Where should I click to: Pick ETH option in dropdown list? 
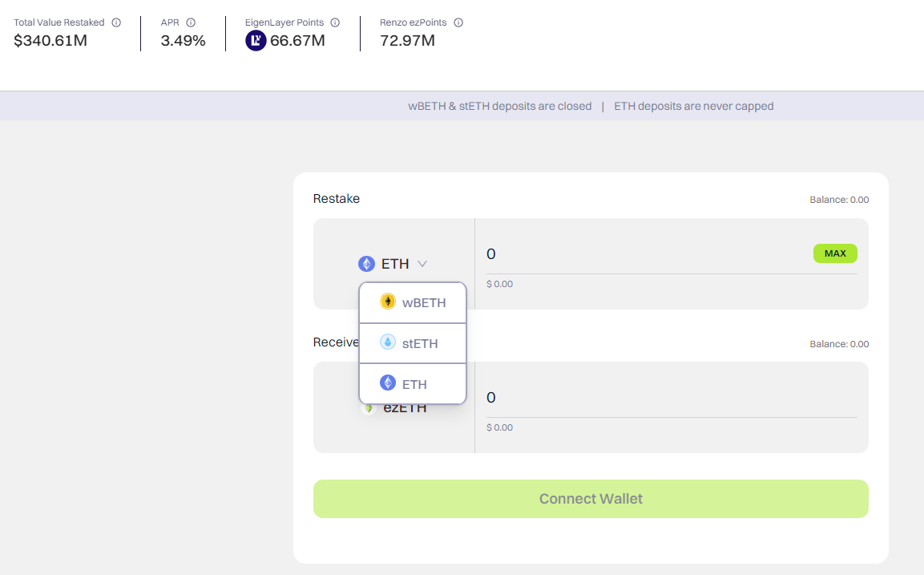[x=413, y=384]
